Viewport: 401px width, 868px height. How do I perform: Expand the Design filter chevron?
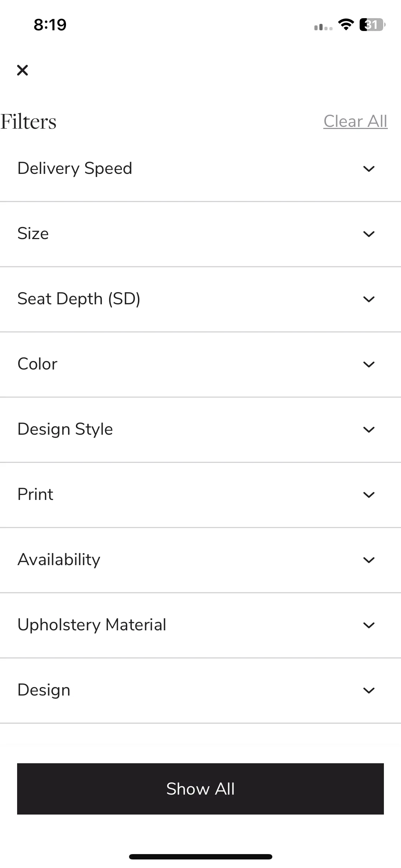pyautogui.click(x=369, y=690)
